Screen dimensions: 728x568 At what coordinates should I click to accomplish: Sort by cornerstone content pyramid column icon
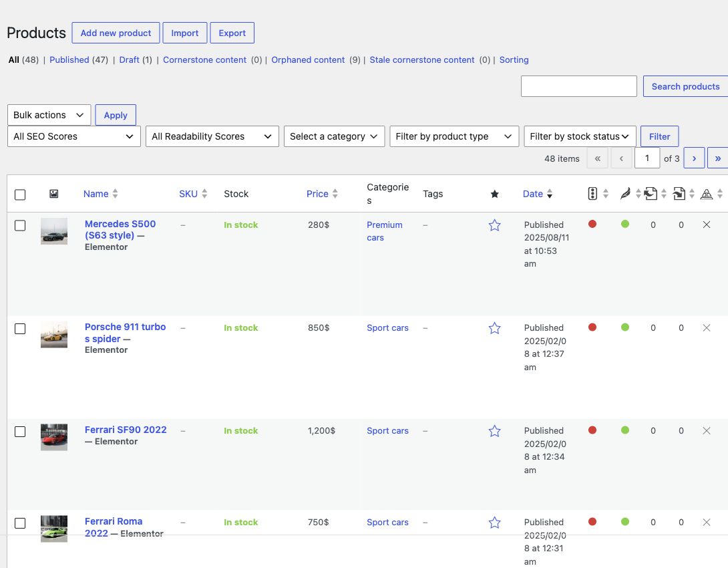coord(707,194)
